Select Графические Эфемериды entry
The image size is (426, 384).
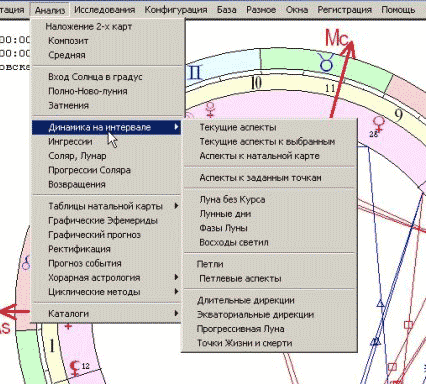coord(107,221)
